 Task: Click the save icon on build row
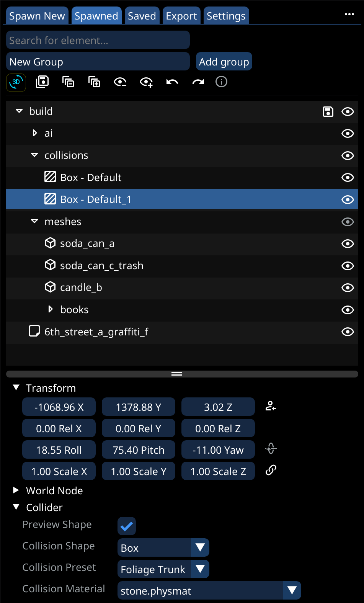(x=328, y=111)
